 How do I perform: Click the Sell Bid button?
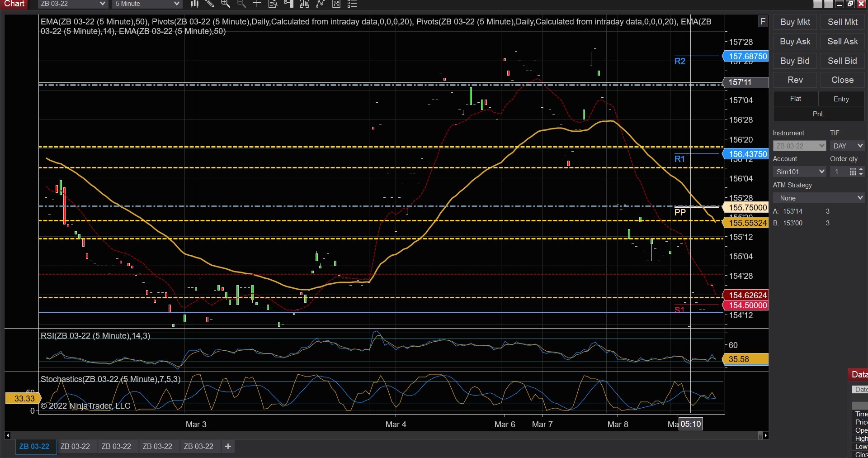pyautogui.click(x=843, y=61)
